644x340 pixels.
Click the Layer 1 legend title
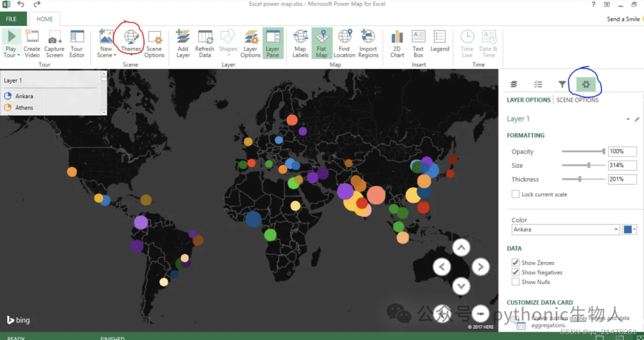pyautogui.click(x=13, y=80)
